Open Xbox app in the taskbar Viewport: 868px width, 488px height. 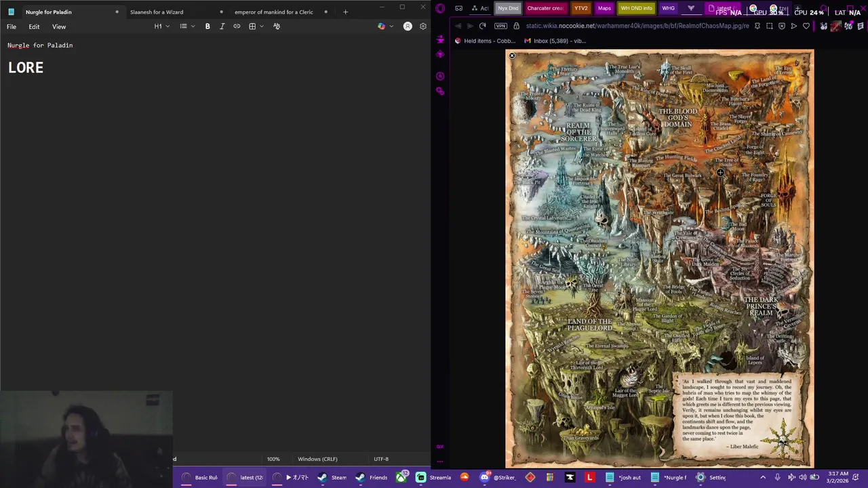pos(401,477)
